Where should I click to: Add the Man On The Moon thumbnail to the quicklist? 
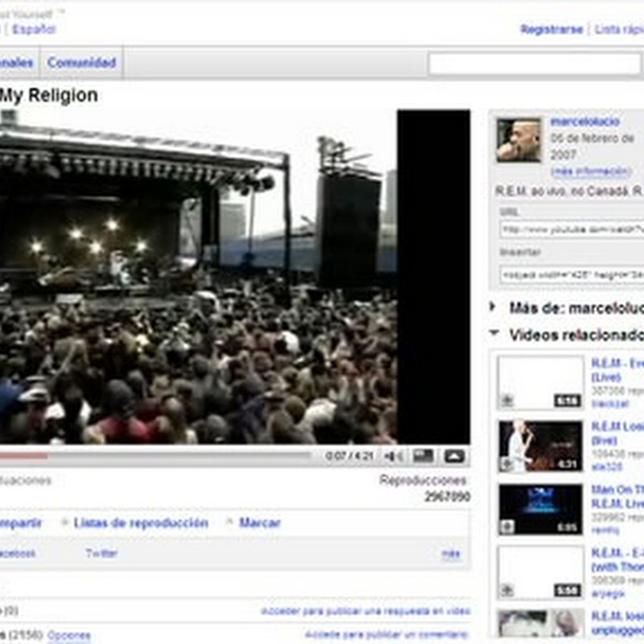pyautogui.click(x=507, y=526)
